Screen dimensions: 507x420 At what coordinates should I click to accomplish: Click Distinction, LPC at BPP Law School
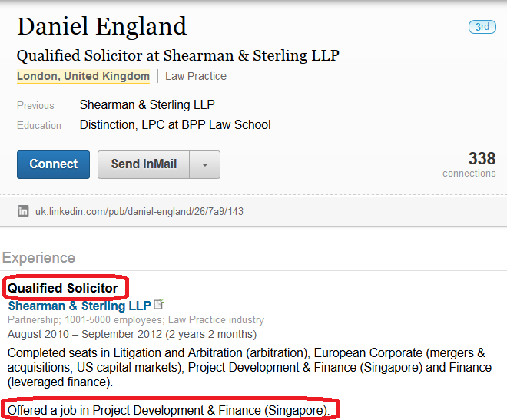tap(175, 124)
